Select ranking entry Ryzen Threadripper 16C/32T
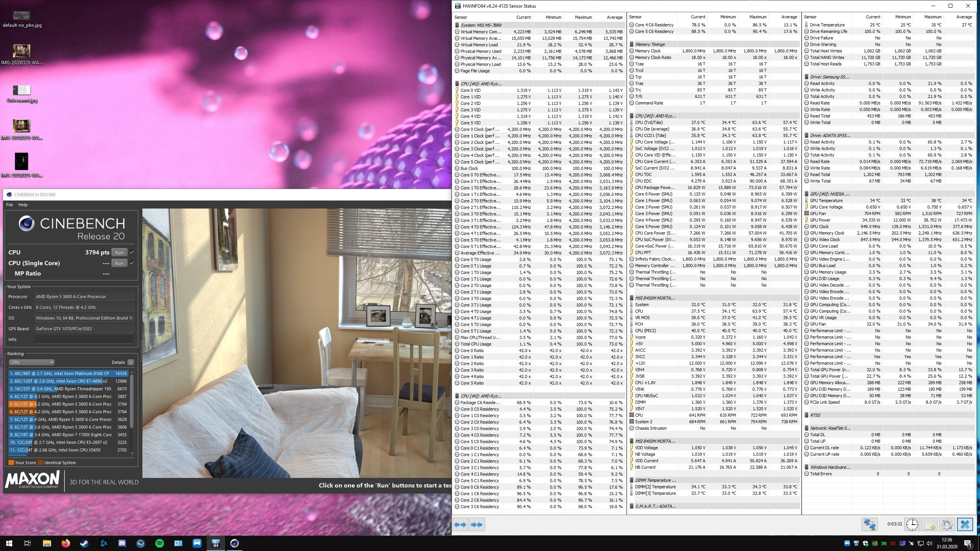The height and width of the screenshot is (551, 980). (69, 389)
